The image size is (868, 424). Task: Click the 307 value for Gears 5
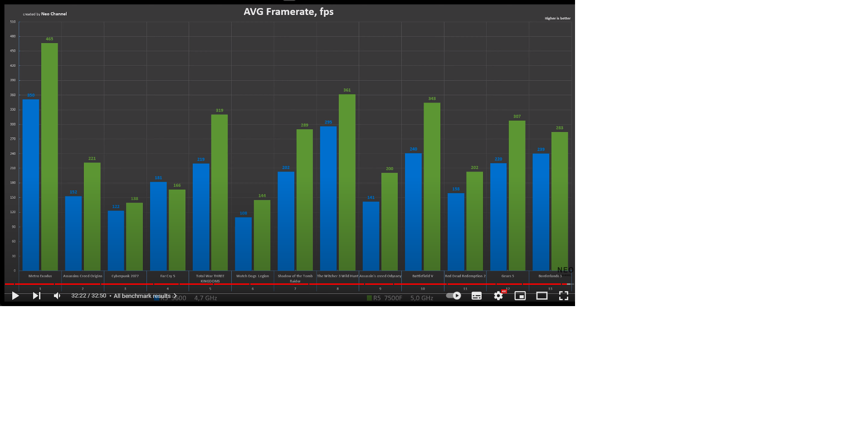coord(517,116)
